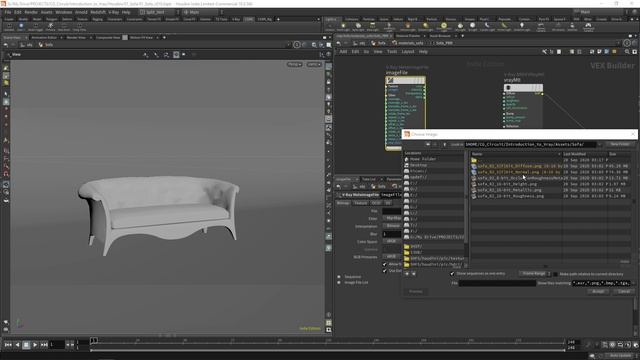
Task: Add a Caustic Light from the shelf
Action: pos(487,27)
